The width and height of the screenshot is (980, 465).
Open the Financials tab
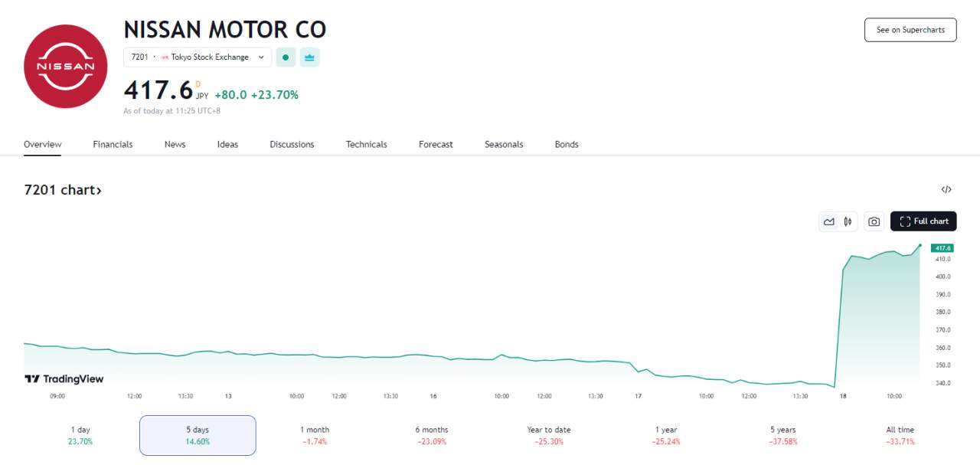pos(113,144)
